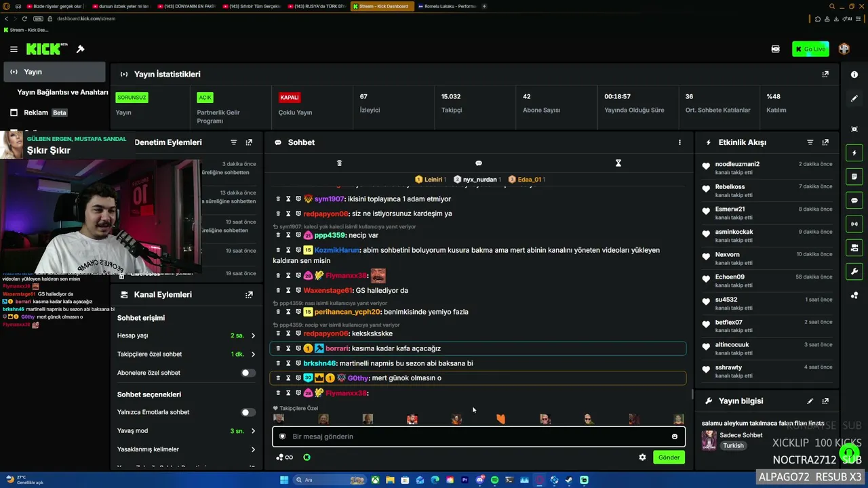Toggle the chat bubble icon in right sidebar

(x=854, y=201)
